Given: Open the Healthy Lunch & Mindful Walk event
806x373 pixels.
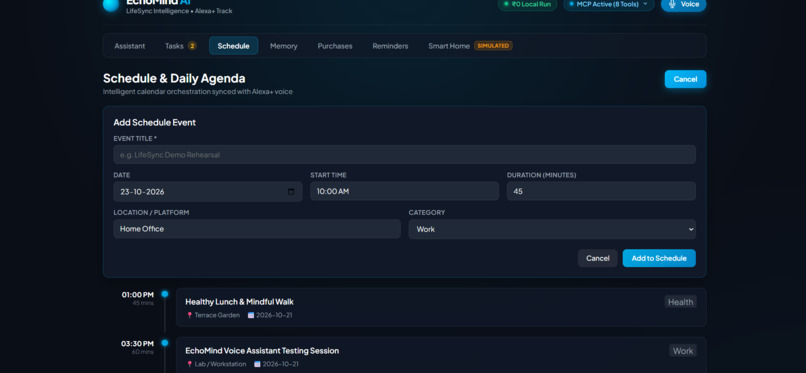Looking at the screenshot, I should tap(441, 307).
